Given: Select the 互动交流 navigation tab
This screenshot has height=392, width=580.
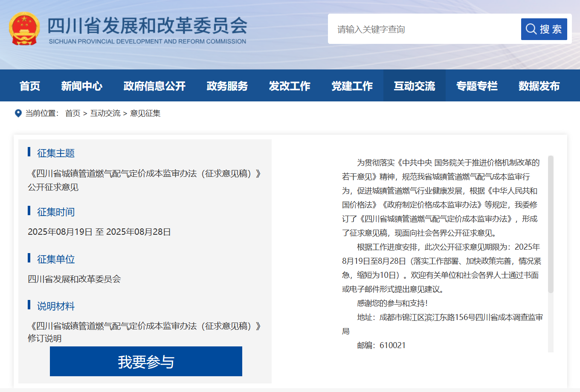Looking at the screenshot, I should tap(414, 86).
